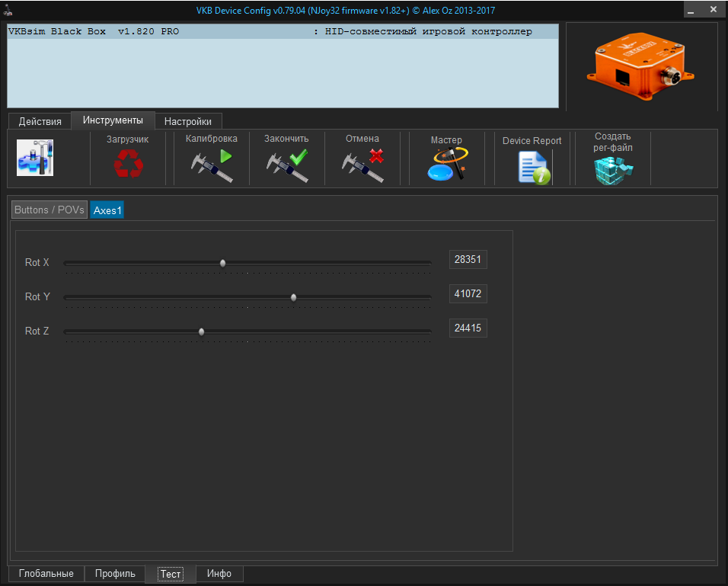
Task: Select the Axes1 tab
Action: (107, 210)
